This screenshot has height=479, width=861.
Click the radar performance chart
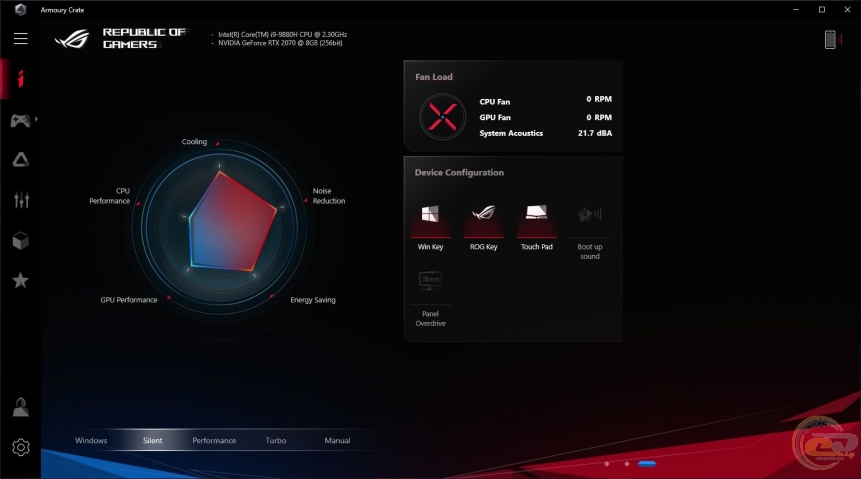click(x=220, y=226)
